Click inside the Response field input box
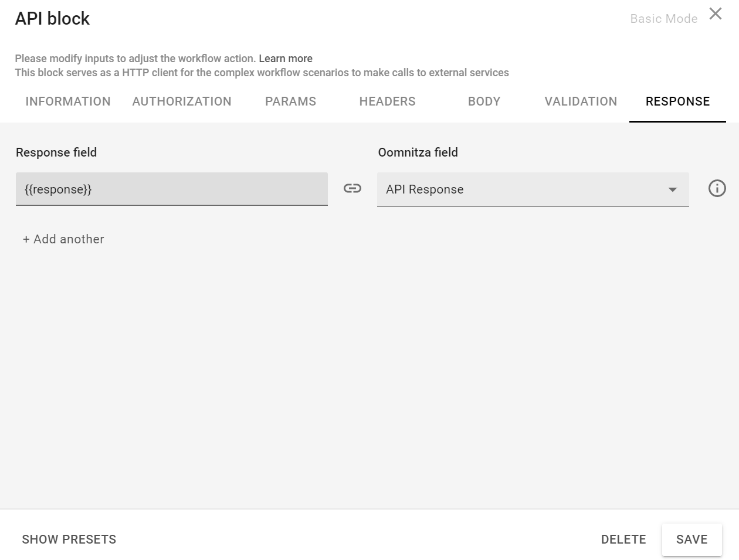Image resolution: width=739 pixels, height=560 pixels. pyautogui.click(x=171, y=189)
